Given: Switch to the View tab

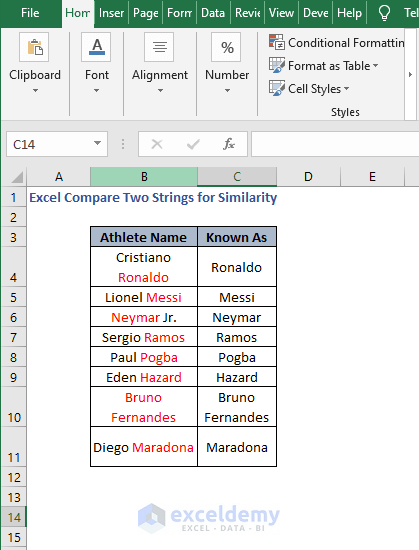Looking at the screenshot, I should pos(281,13).
